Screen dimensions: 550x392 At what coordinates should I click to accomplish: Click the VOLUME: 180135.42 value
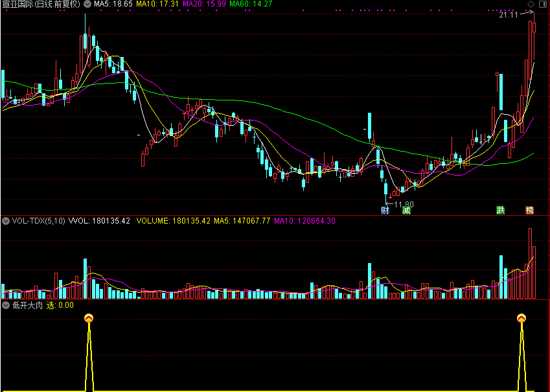pyautogui.click(x=174, y=221)
